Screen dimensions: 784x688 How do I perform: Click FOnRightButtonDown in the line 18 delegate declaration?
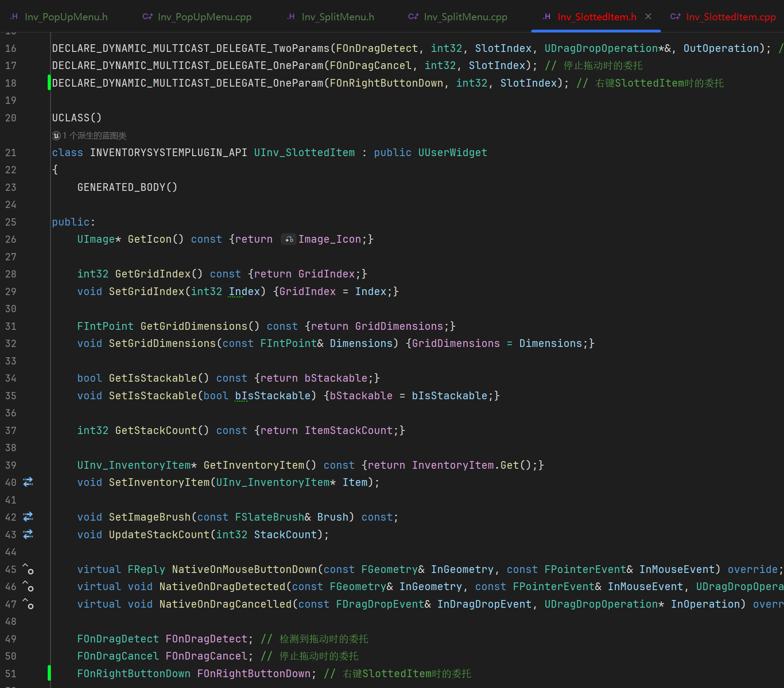[387, 83]
